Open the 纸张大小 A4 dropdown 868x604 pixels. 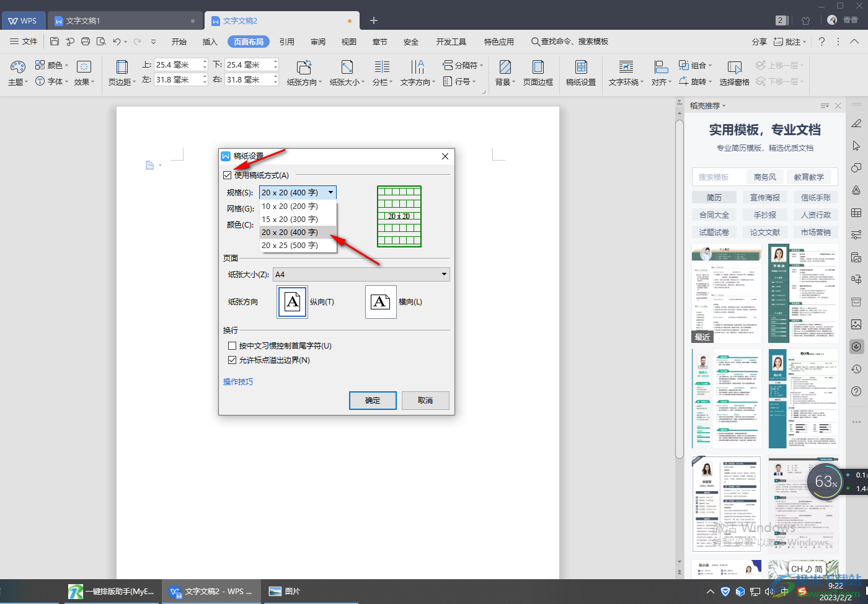(x=361, y=275)
